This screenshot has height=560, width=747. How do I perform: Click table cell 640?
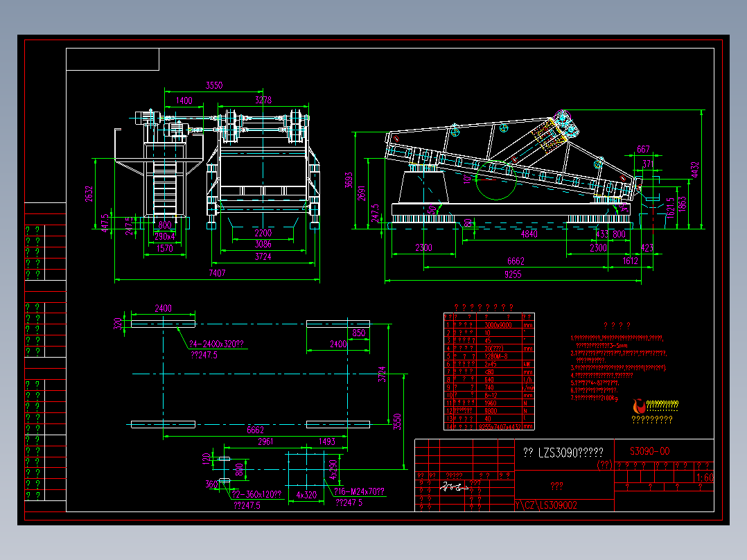coord(489,380)
